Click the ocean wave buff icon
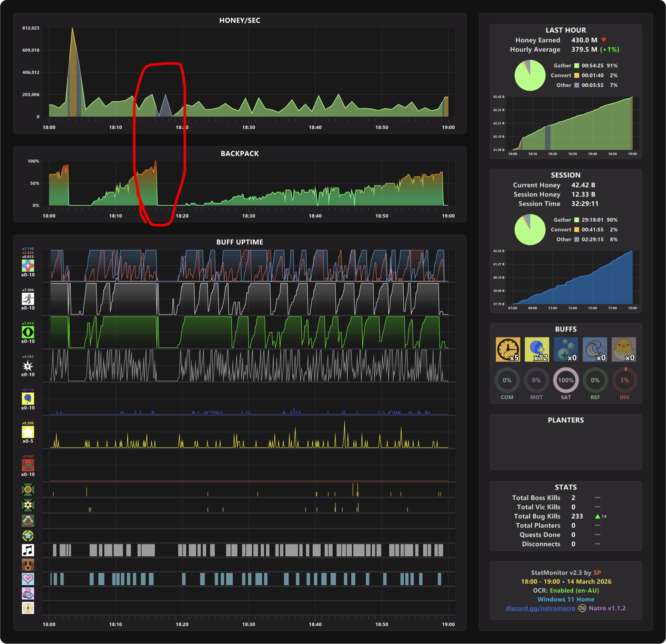666x644 pixels. [595, 349]
